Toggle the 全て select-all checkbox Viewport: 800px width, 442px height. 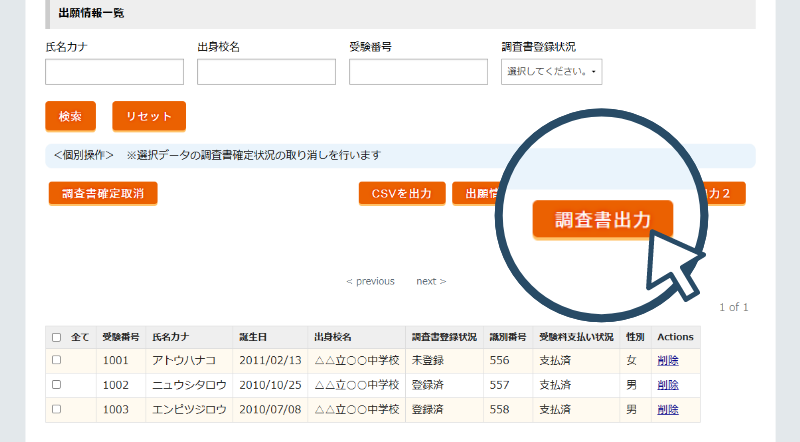(56, 337)
